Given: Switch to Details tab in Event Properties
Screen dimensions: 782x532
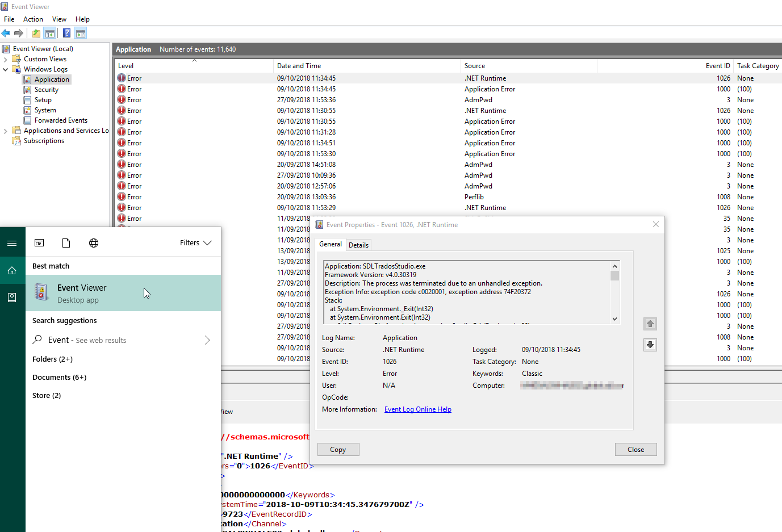Looking at the screenshot, I should [358, 245].
